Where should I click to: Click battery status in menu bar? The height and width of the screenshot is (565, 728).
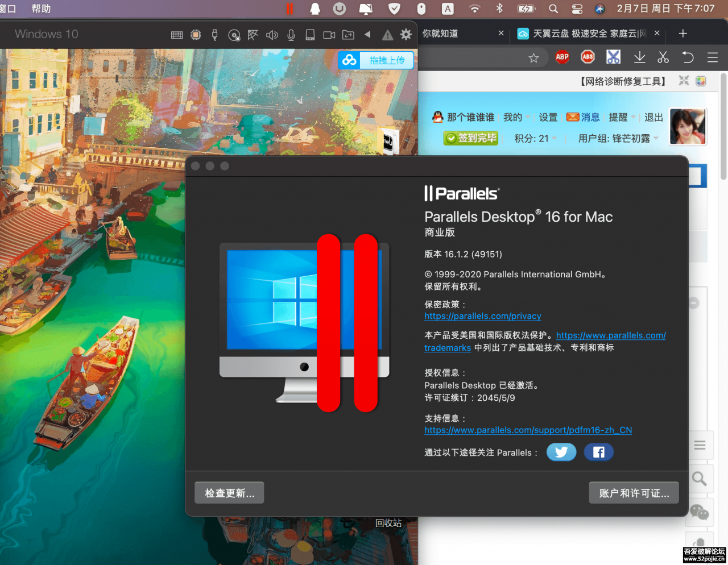[526, 9]
